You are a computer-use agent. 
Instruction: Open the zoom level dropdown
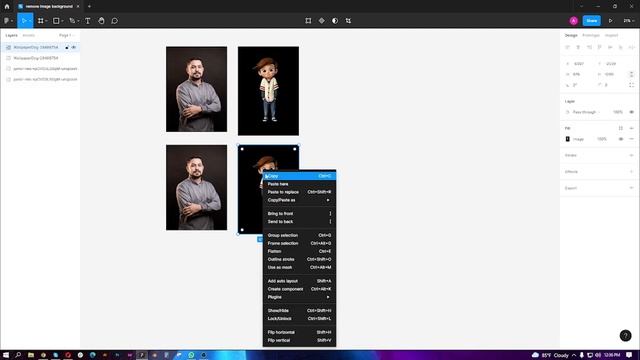(629, 20)
